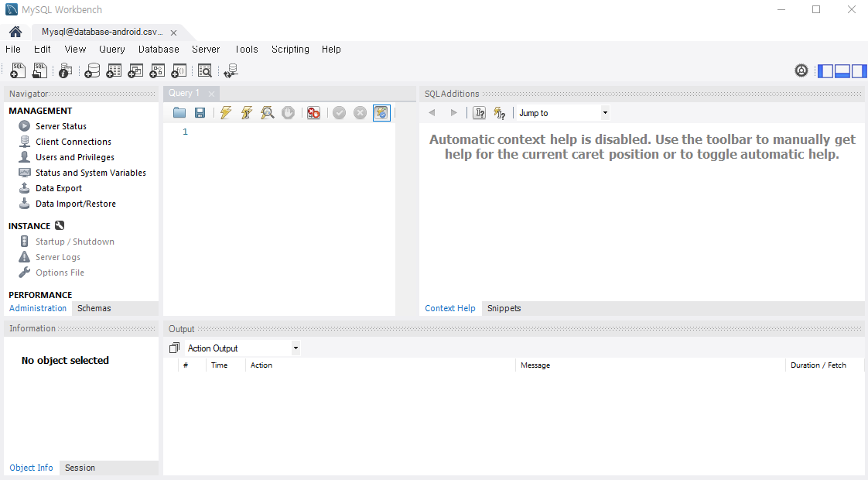Screen dimensions: 868x480
Task: Toggle the left sidebar panel
Action: 825,71
